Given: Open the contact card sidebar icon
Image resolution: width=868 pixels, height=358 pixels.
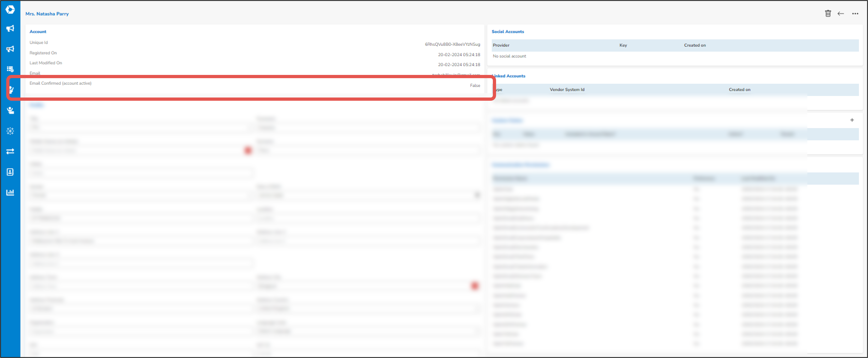Looking at the screenshot, I should click(10, 172).
